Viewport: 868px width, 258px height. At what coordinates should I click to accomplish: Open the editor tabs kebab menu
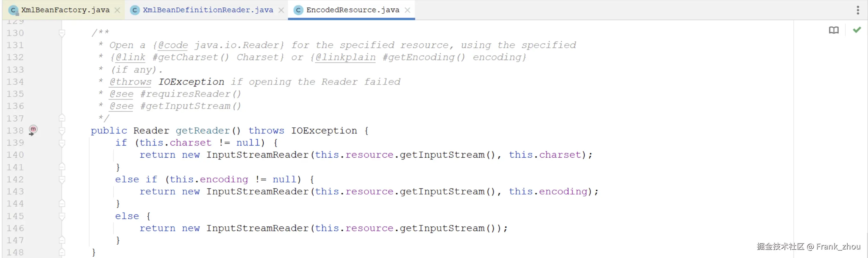tap(857, 10)
